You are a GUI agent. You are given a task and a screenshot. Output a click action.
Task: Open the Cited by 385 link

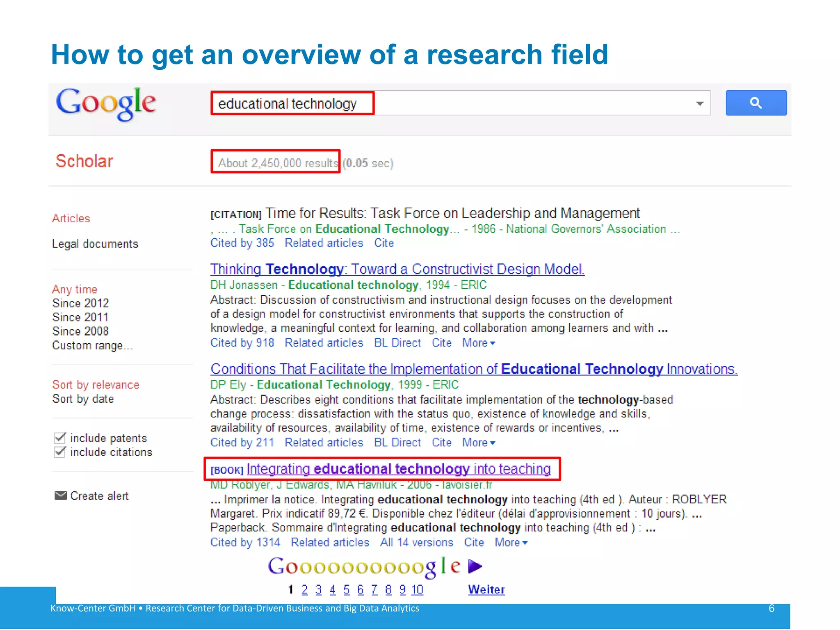pyautogui.click(x=242, y=243)
